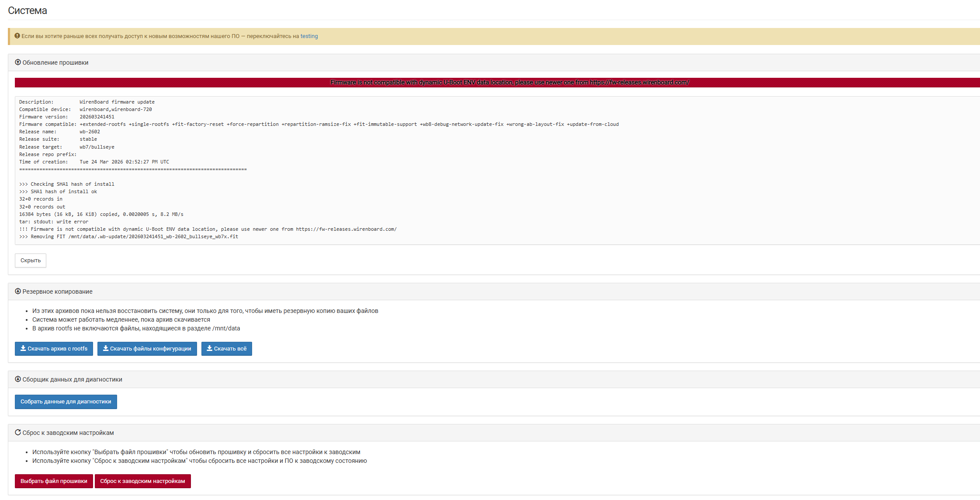
Task: Choose Выбрать файл прошивки button
Action: pyautogui.click(x=54, y=481)
